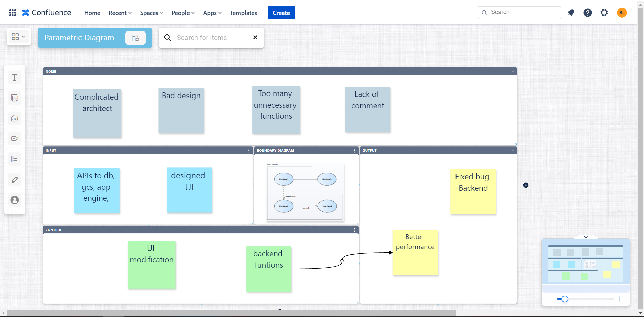Zoom in with the plus icon
The width and height of the screenshot is (644, 317).
point(619,299)
